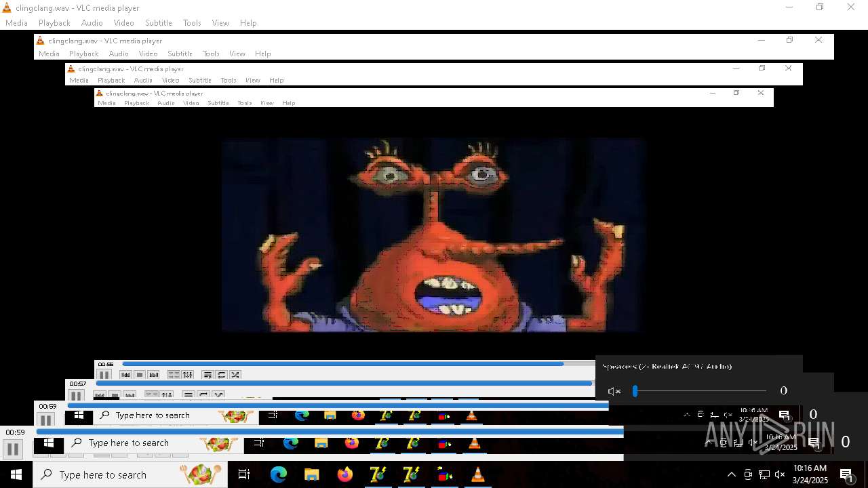
Task: Toggle shuffle in the 00:55 nested VLC
Action: pos(235,375)
